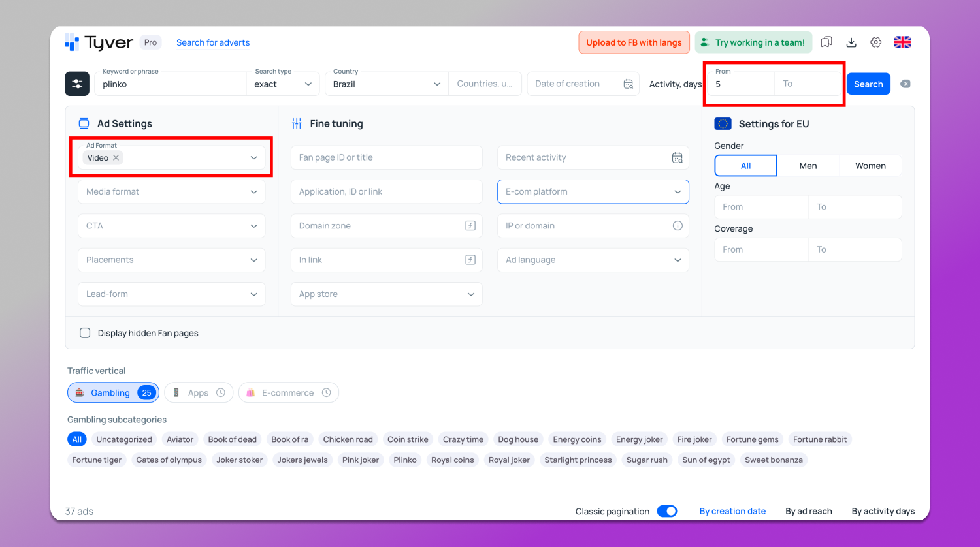The height and width of the screenshot is (547, 980).
Task: Click the clear search filters icon
Action: click(906, 84)
